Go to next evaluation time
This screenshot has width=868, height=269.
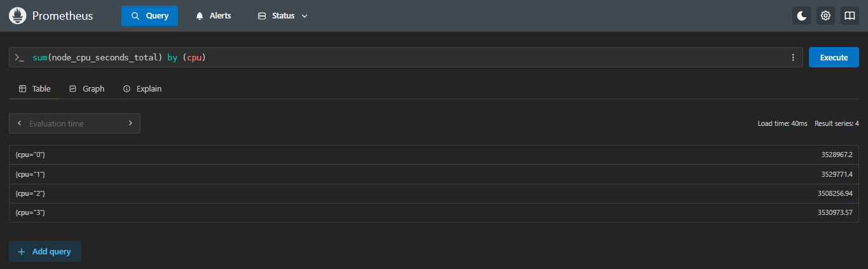point(130,123)
